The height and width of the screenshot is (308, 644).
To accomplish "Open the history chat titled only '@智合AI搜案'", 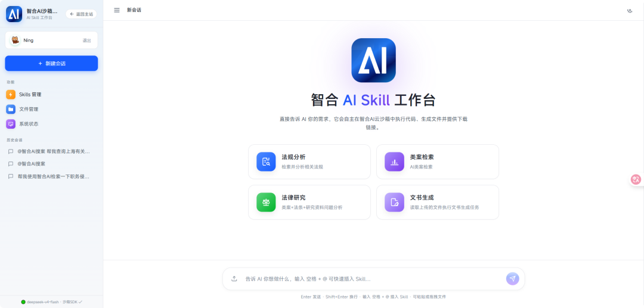I will click(51, 164).
